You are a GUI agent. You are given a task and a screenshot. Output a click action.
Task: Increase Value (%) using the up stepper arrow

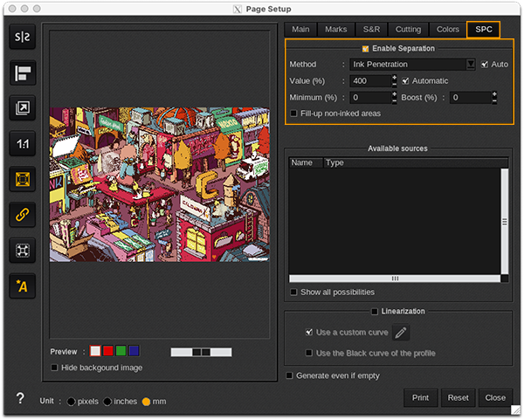click(x=395, y=77)
